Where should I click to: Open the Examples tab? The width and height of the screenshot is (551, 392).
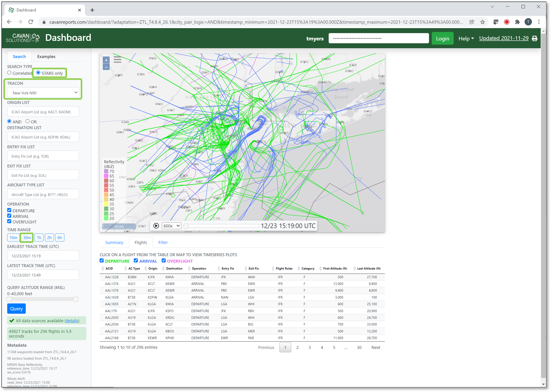point(46,56)
